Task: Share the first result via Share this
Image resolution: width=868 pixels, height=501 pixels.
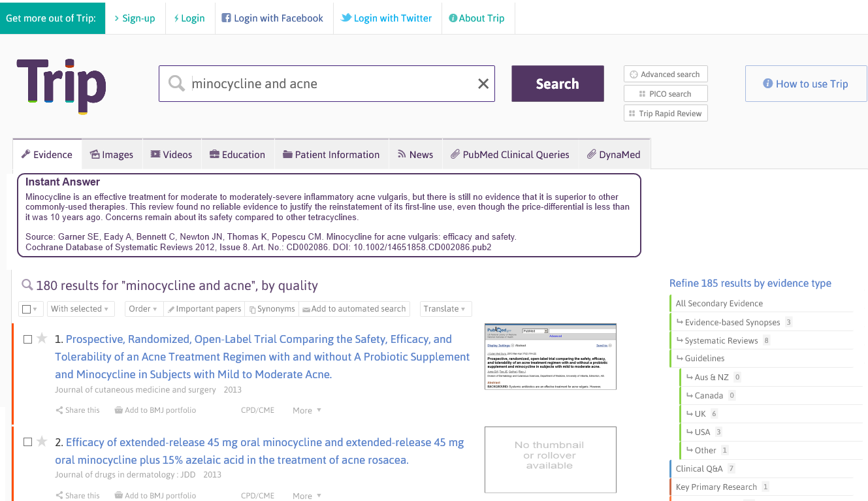Action: (78, 410)
